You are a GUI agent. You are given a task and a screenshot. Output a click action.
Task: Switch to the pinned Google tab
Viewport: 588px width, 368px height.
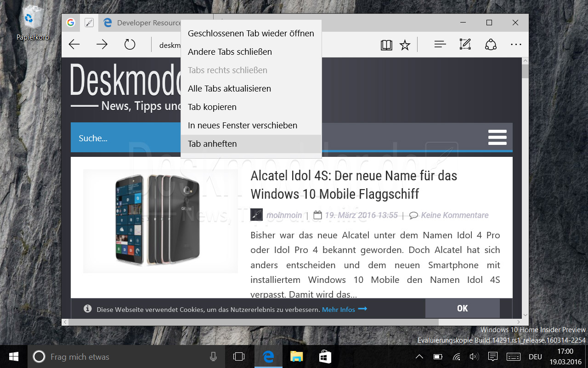(70, 23)
